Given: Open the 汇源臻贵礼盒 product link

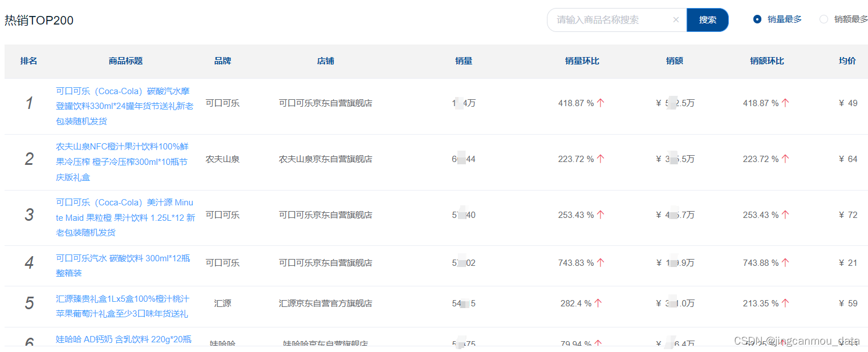Looking at the screenshot, I should [x=123, y=306].
